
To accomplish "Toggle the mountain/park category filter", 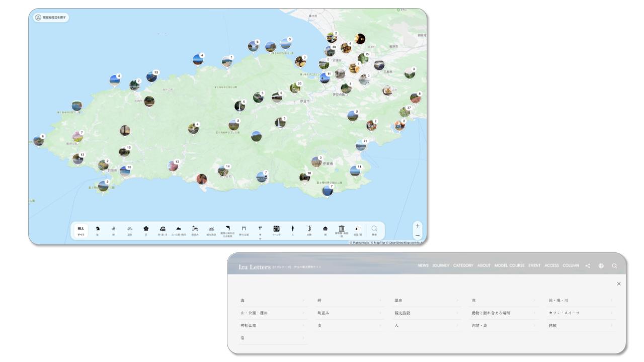I will tap(179, 229).
